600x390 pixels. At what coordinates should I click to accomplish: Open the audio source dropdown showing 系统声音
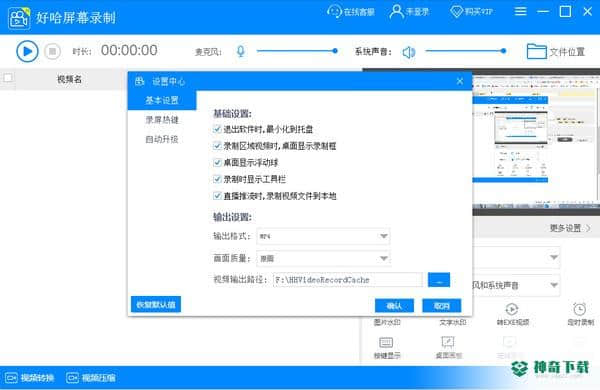516,285
